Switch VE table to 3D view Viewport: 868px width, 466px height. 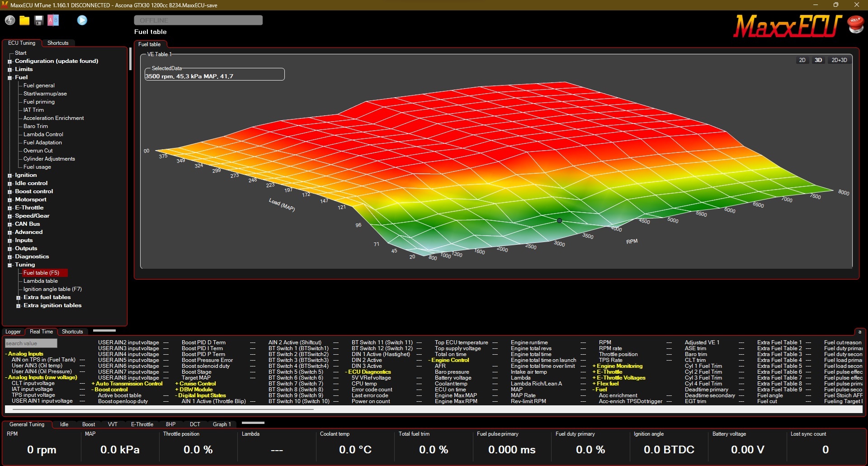(818, 60)
